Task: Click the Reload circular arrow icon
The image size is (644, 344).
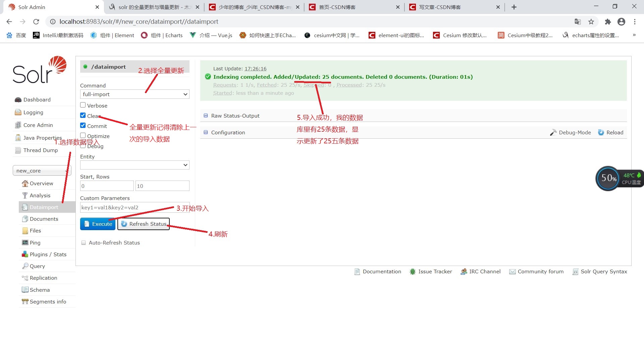Action: click(601, 133)
